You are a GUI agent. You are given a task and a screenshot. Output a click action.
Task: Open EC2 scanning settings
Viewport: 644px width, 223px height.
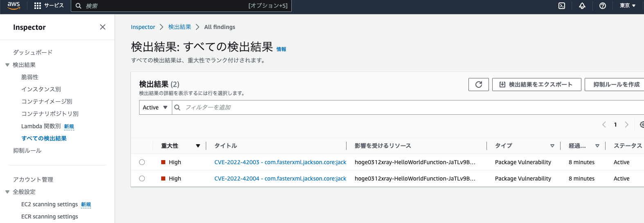click(50, 204)
